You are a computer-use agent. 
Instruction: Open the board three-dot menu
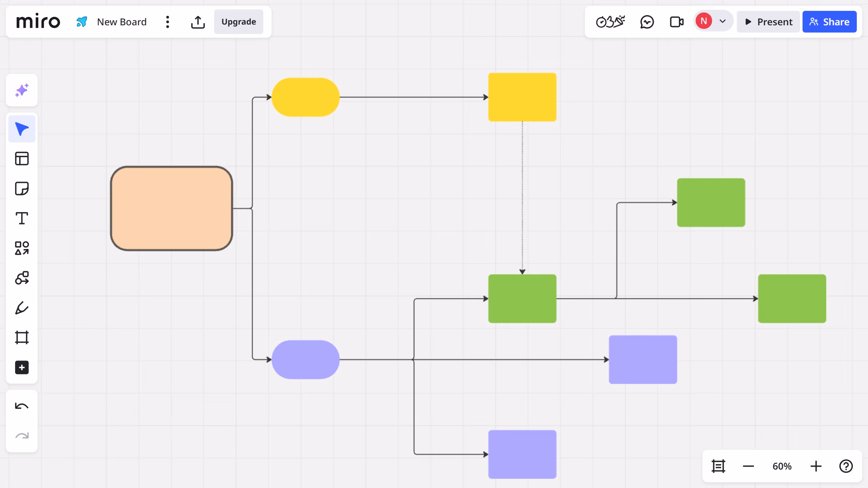point(167,22)
